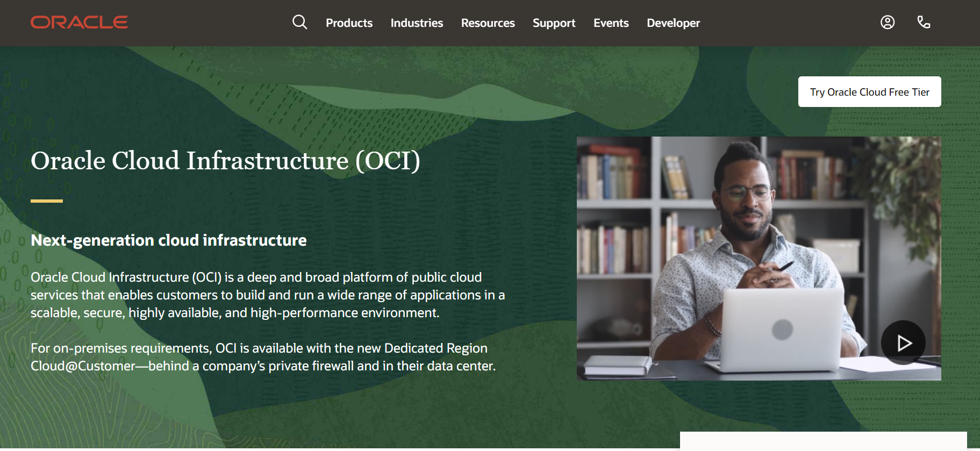Play the OCI overview video
The width and height of the screenshot is (980, 451).
point(903,342)
